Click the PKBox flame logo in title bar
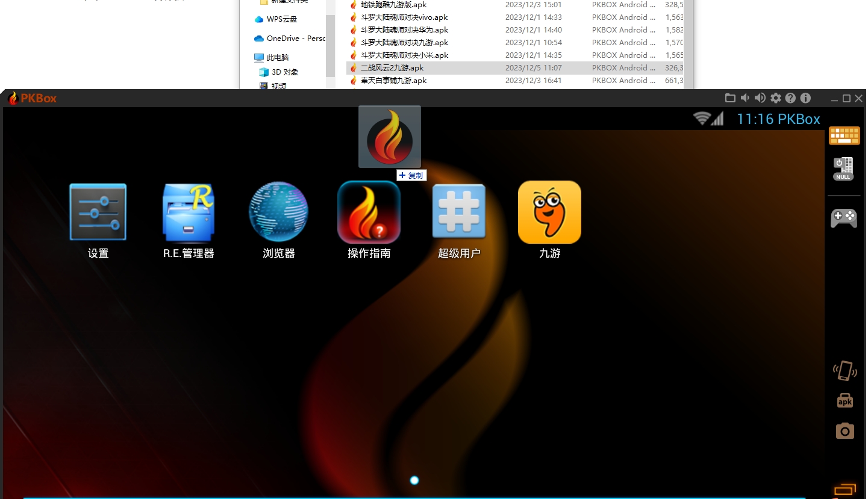Screen dimensions: 868x499 click(x=13, y=98)
